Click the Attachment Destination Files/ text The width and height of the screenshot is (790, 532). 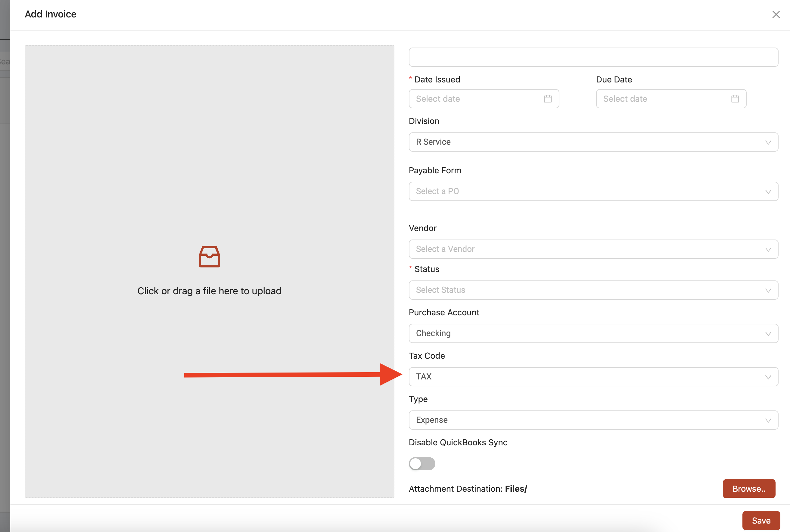click(468, 489)
